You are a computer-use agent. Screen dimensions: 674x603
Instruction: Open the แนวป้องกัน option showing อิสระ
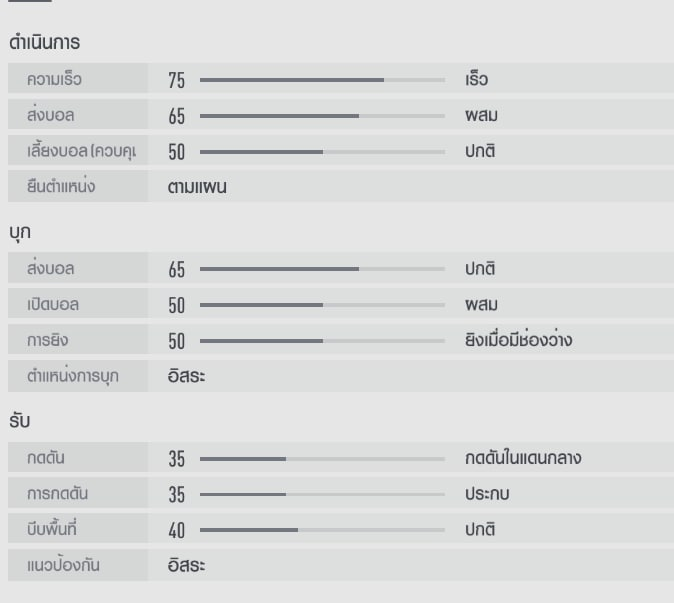click(187, 566)
